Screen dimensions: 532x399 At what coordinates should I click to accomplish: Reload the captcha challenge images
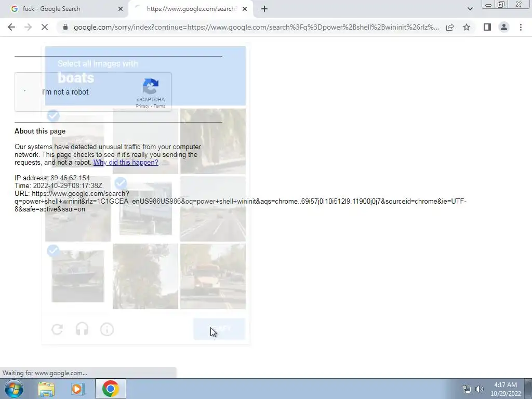[x=57, y=329]
